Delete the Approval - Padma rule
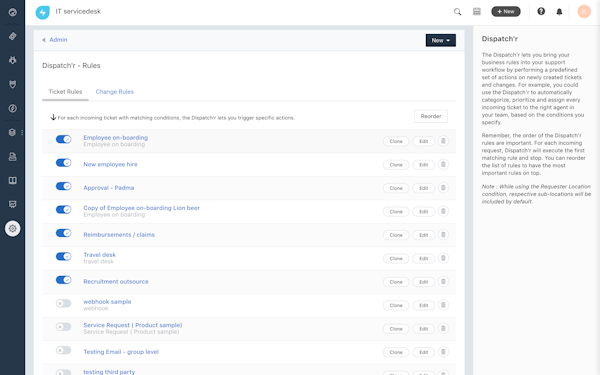The height and width of the screenshot is (375, 600). click(443, 188)
